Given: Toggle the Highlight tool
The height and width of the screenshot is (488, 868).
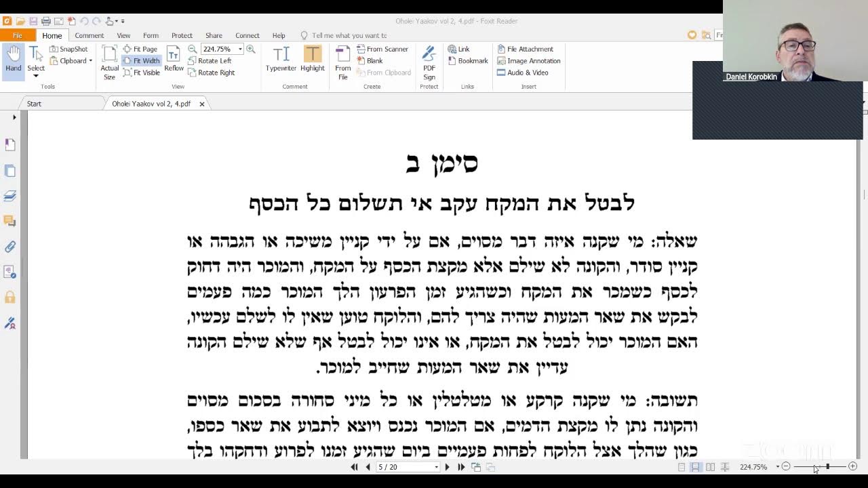Looking at the screenshot, I should (x=313, y=59).
